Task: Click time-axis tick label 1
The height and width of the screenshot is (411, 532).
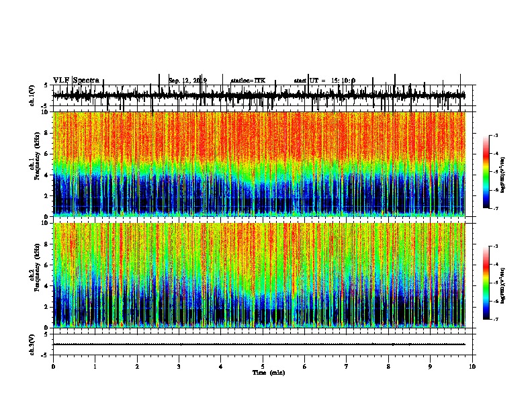Action: point(95,367)
